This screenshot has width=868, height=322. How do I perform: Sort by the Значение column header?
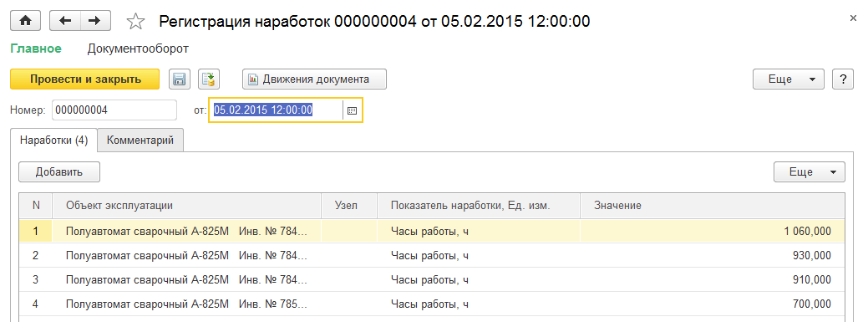(713, 206)
